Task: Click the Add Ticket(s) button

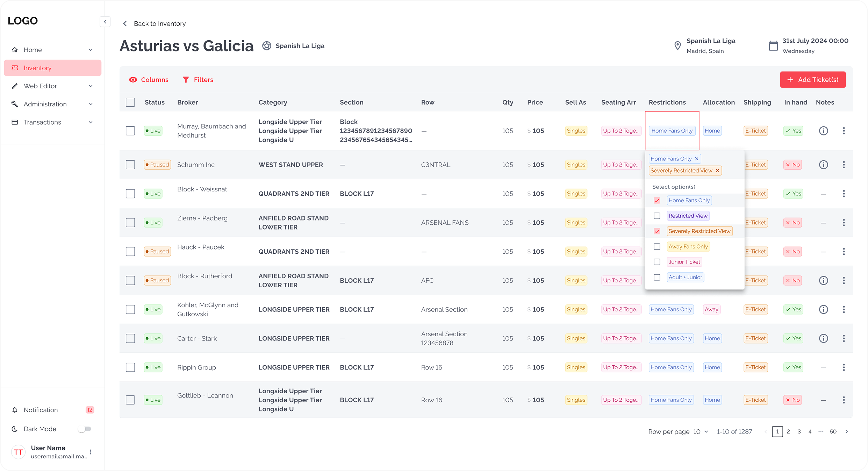Action: point(813,80)
